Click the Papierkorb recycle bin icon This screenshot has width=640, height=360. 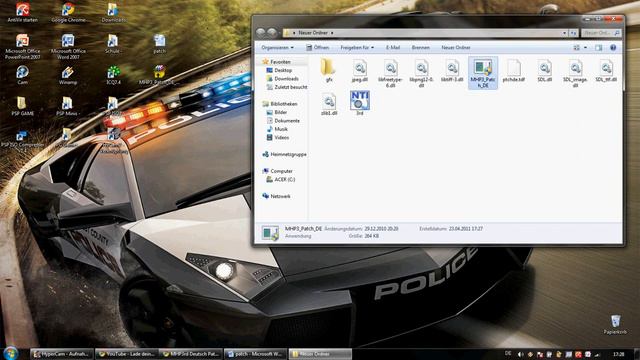coord(616,324)
